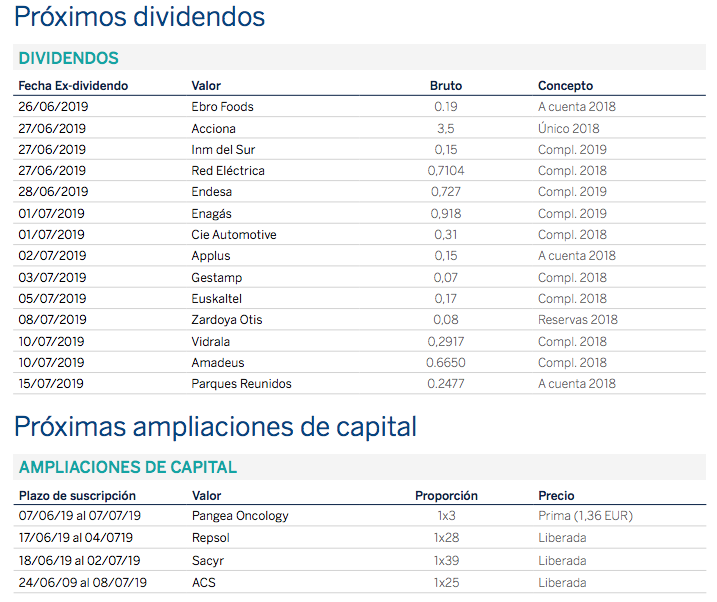717x602 pixels.
Task: Click the Fecha Ex-dividendo column header
Action: pos(73,85)
